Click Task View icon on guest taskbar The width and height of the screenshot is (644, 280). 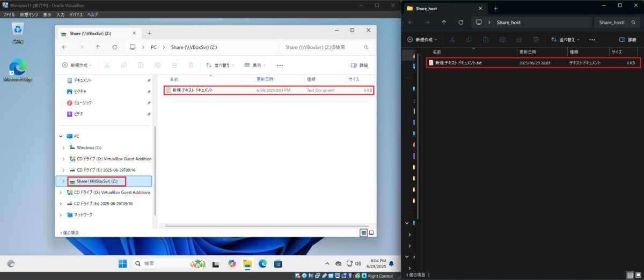(x=216, y=263)
